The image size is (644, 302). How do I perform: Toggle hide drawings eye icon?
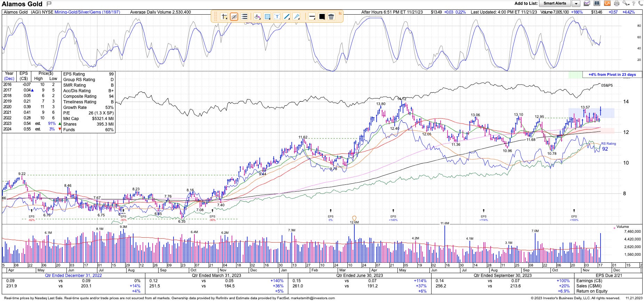click(234, 16)
